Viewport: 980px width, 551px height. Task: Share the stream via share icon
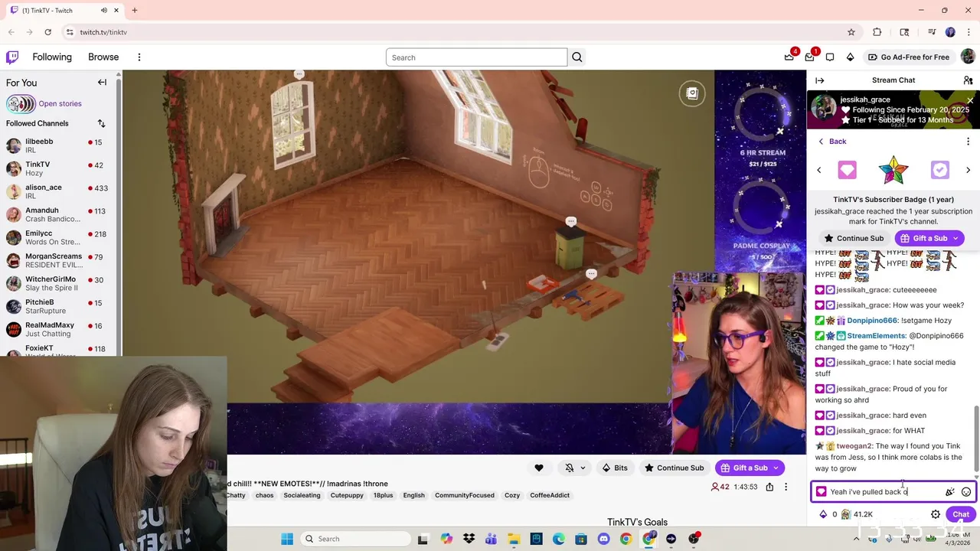(x=769, y=487)
